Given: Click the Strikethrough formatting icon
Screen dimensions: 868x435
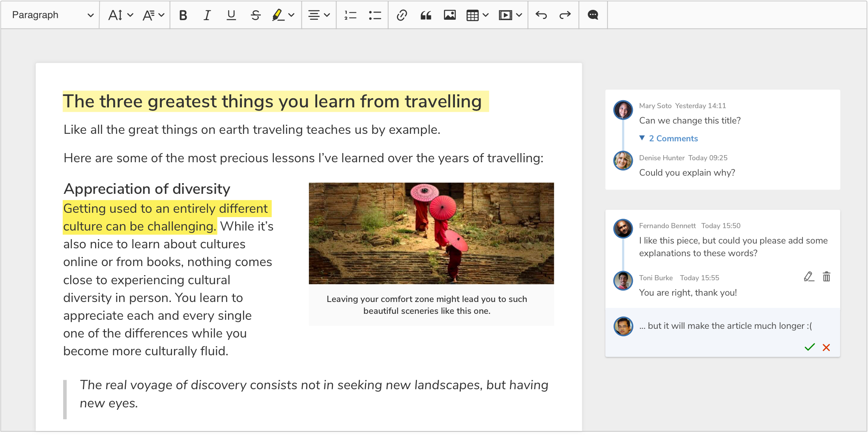Looking at the screenshot, I should 254,15.
